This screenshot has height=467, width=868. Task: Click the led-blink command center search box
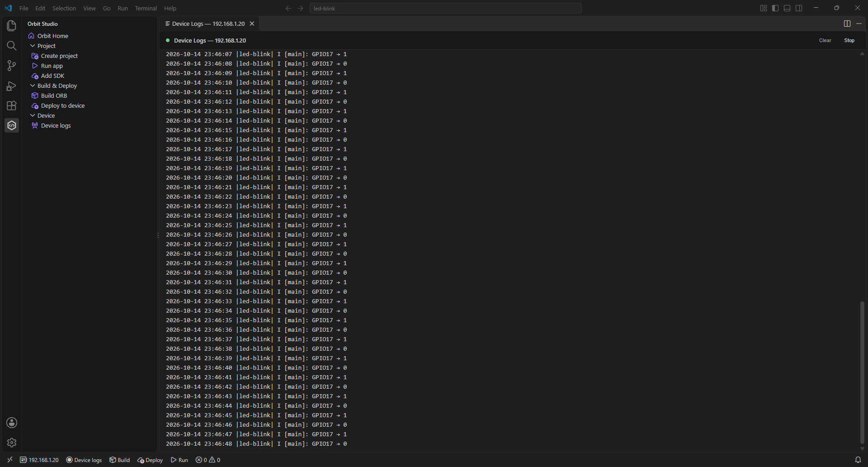[x=445, y=8]
